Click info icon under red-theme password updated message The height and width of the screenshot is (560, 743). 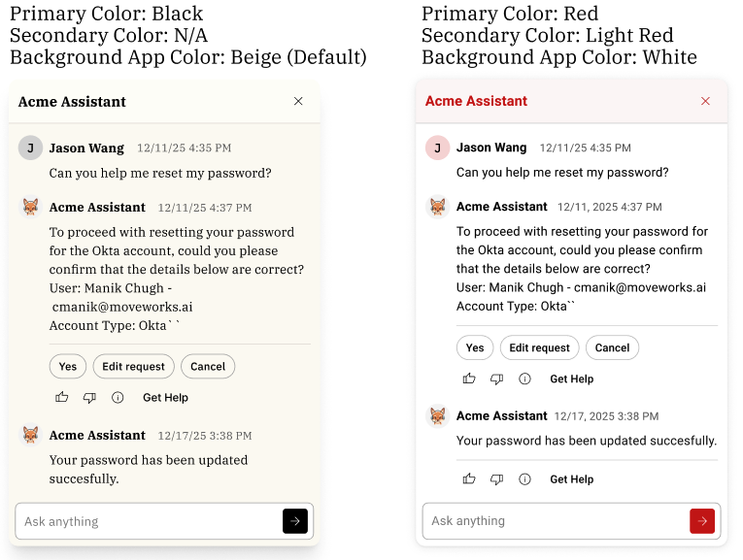tap(524, 478)
